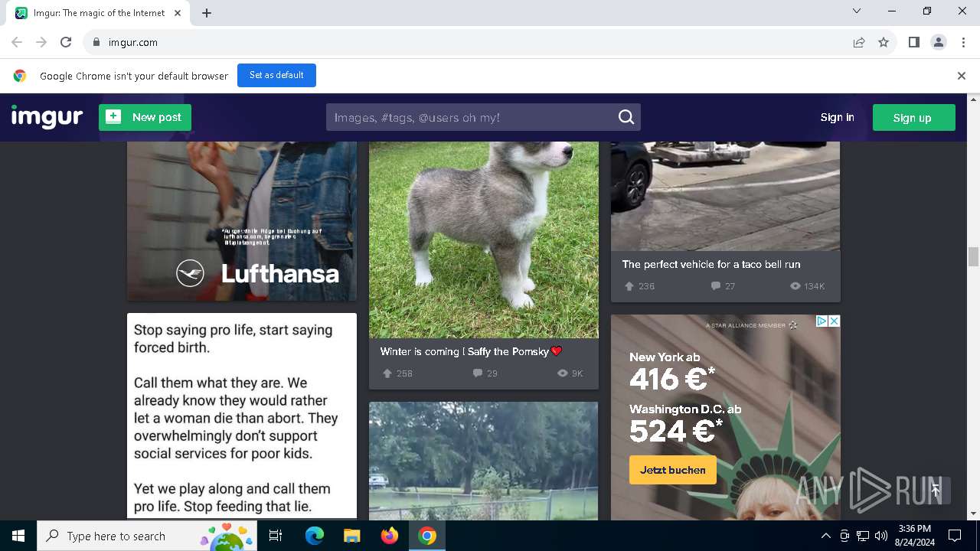
Task: Close the Lufthansa ad with the X icon
Action: point(835,321)
